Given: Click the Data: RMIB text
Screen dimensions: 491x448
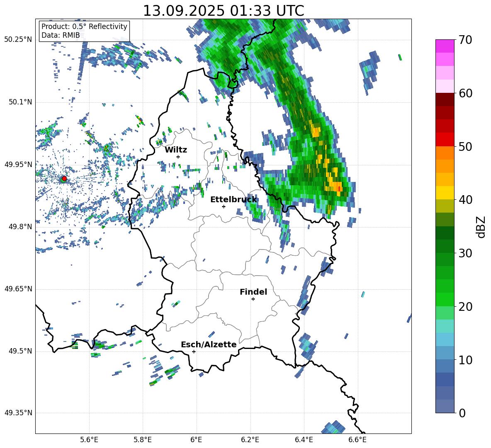Looking at the screenshot, I should tap(61, 35).
